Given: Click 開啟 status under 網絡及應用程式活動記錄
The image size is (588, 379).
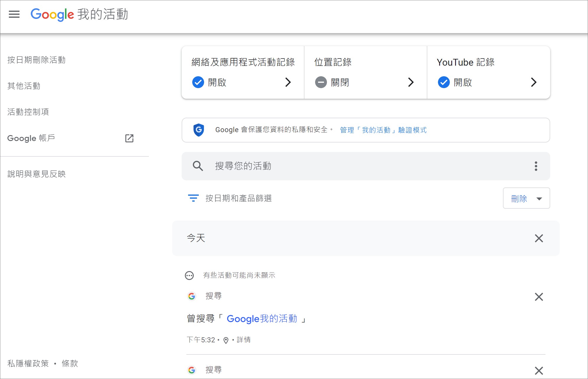Looking at the screenshot, I should click(217, 82).
